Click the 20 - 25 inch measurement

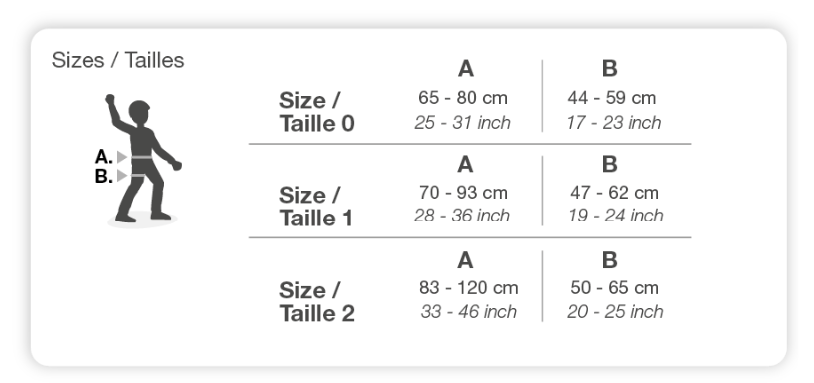point(615,311)
